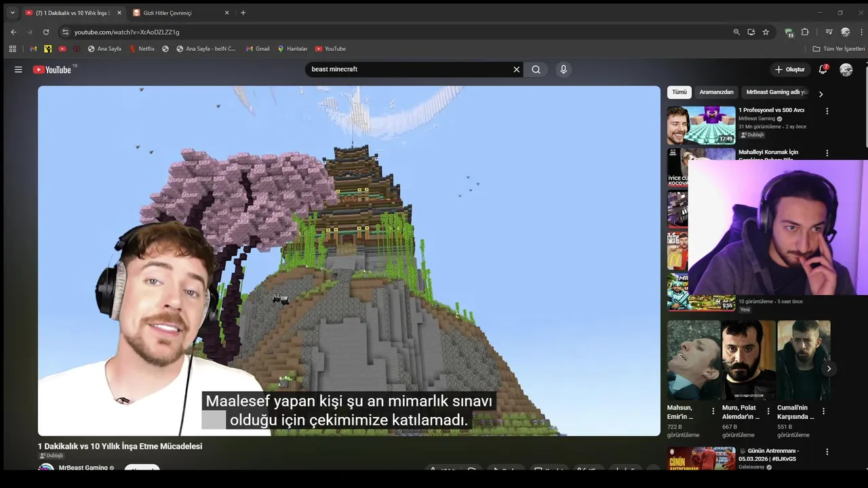868x488 pixels.
Task: Click the install app icon in address bar
Action: coord(751,32)
